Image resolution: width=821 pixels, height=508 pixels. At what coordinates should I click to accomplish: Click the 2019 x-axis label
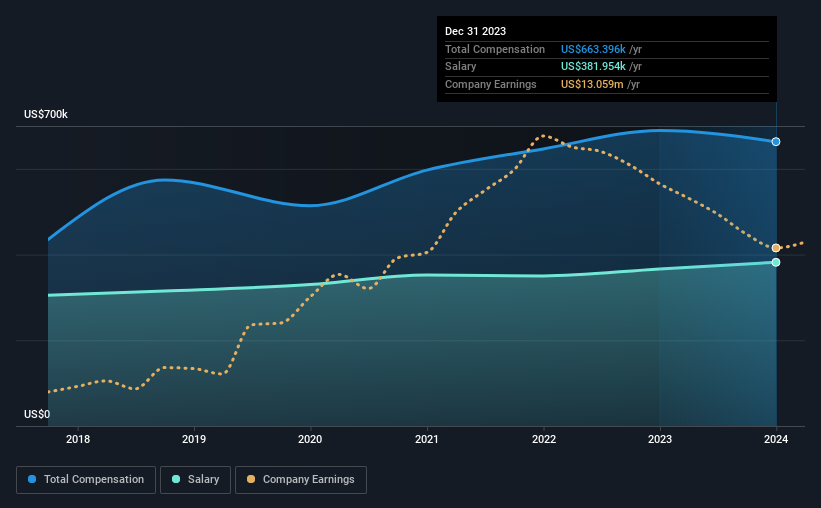pos(194,439)
